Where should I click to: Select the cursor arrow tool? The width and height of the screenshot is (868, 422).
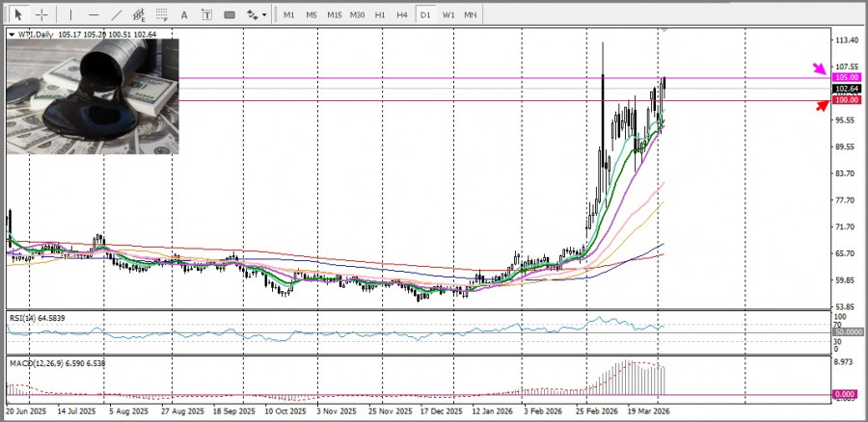click(18, 14)
